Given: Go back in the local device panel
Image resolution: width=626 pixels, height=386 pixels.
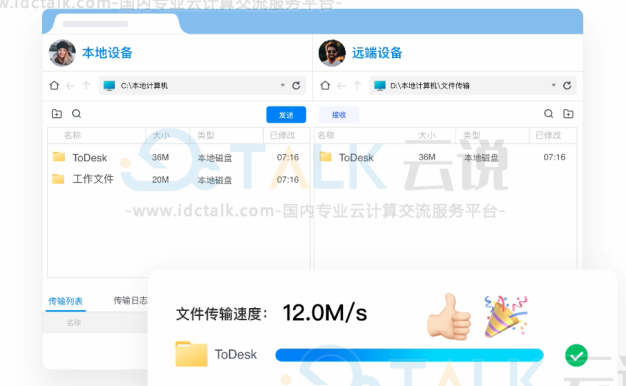Looking at the screenshot, I should (70, 85).
